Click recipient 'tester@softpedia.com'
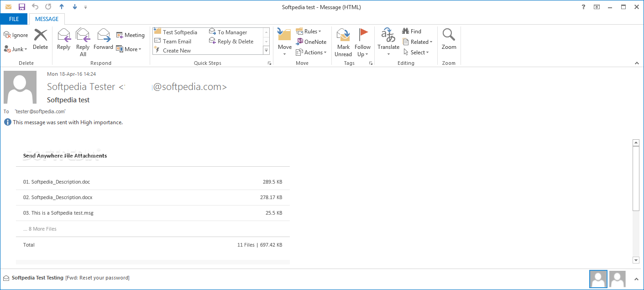 pos(40,111)
